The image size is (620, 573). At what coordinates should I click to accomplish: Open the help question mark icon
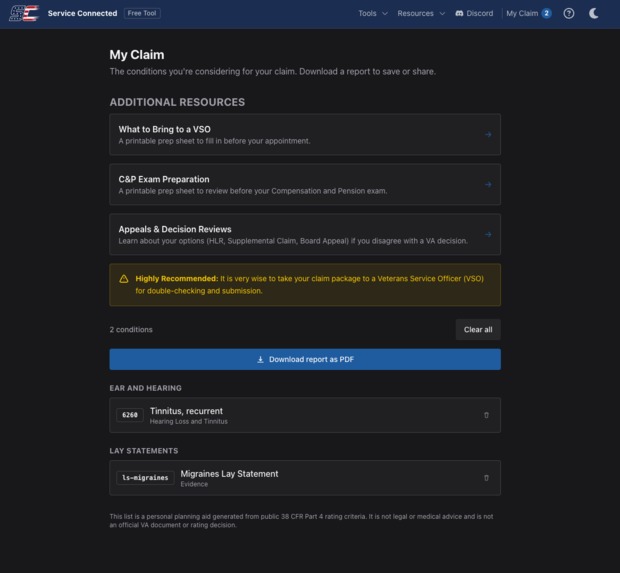tap(569, 13)
